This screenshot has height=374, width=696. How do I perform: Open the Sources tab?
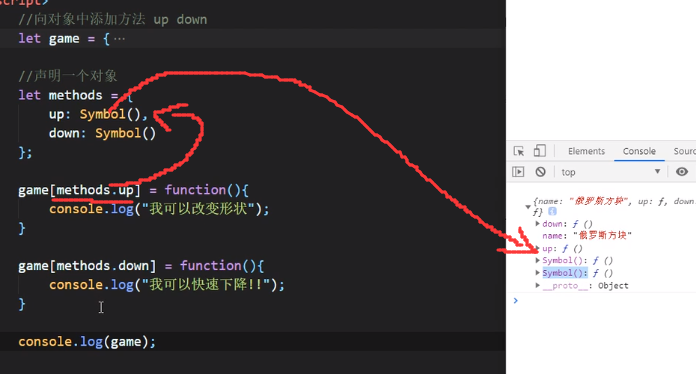pyautogui.click(x=684, y=151)
